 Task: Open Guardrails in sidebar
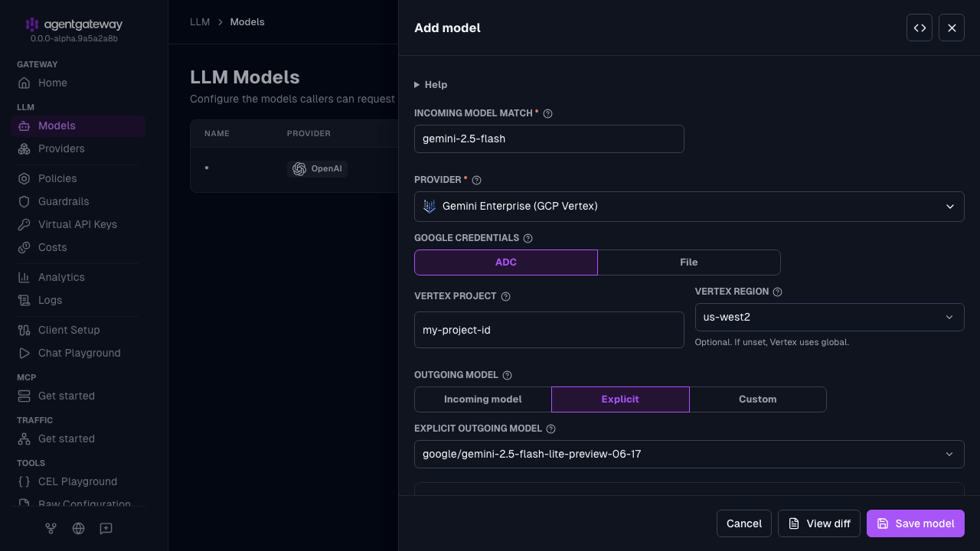click(x=78, y=201)
